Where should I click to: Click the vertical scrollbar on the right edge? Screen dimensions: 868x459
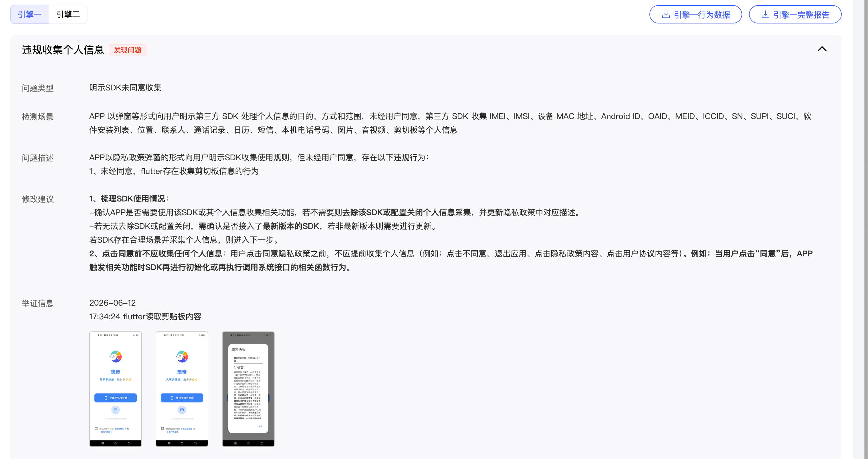click(x=866, y=229)
